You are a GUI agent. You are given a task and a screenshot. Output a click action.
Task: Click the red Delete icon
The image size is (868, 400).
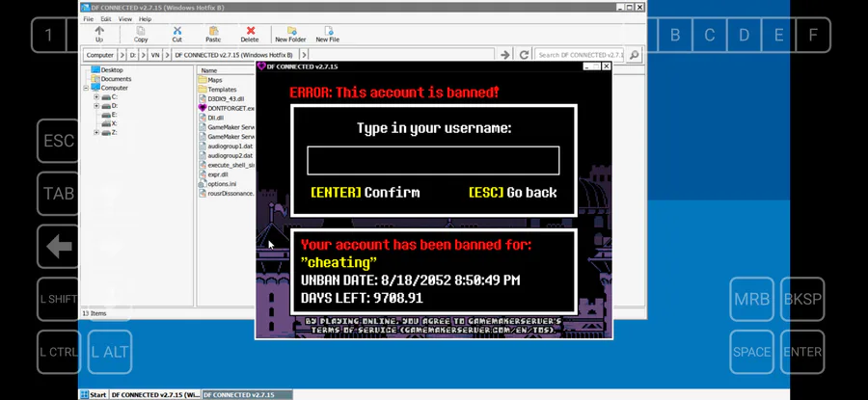point(250,34)
